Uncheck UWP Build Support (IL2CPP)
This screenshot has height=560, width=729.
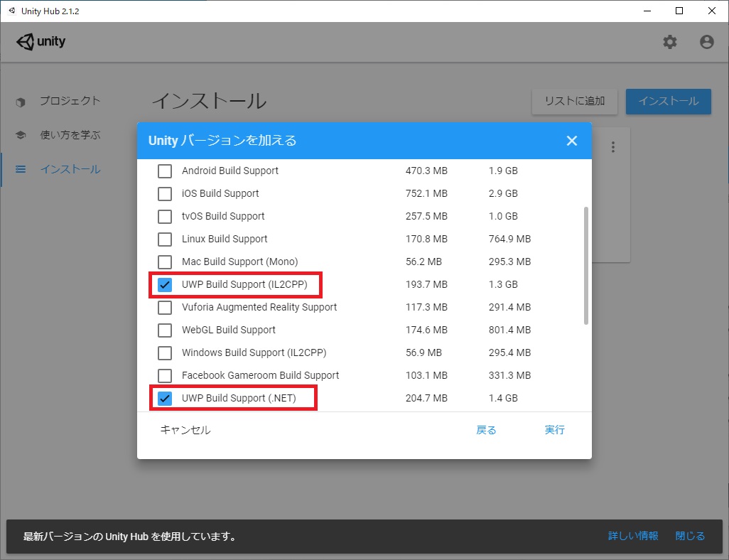[165, 285]
